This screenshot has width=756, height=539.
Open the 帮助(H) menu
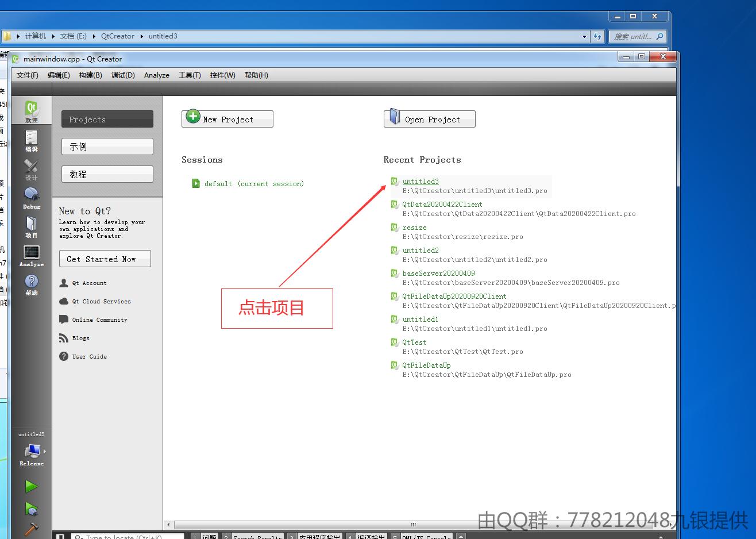pos(256,75)
